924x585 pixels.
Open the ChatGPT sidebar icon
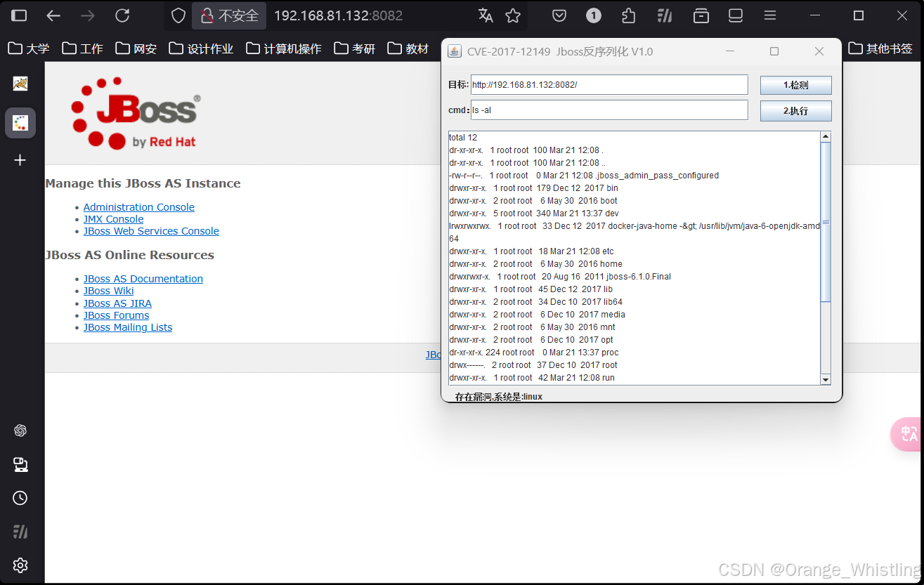point(20,430)
